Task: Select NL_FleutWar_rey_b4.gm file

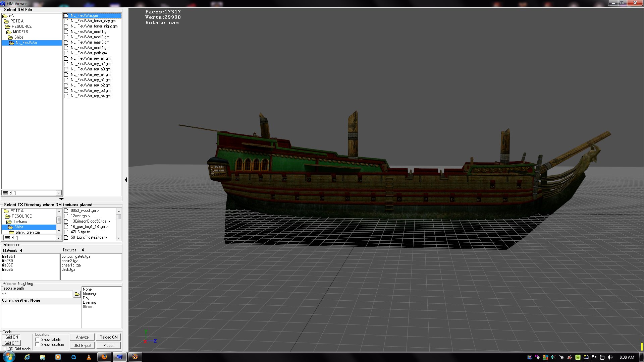Action: coord(91,96)
